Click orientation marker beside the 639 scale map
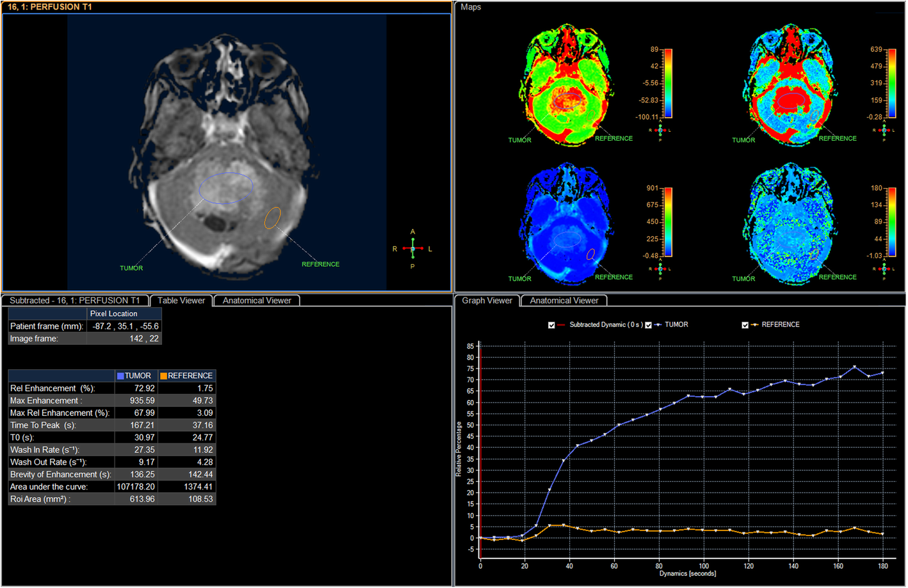 (884, 130)
